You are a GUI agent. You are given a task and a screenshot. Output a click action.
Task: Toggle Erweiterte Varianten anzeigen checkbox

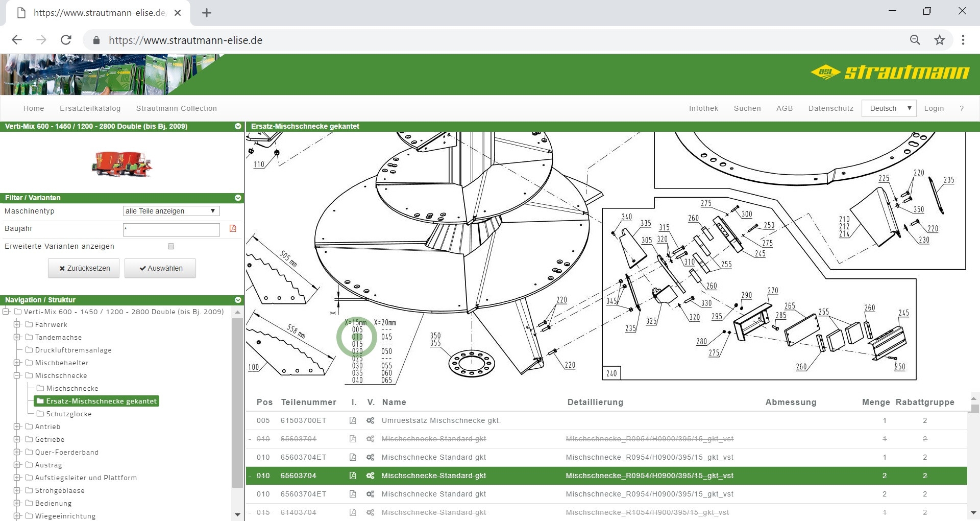(x=171, y=246)
